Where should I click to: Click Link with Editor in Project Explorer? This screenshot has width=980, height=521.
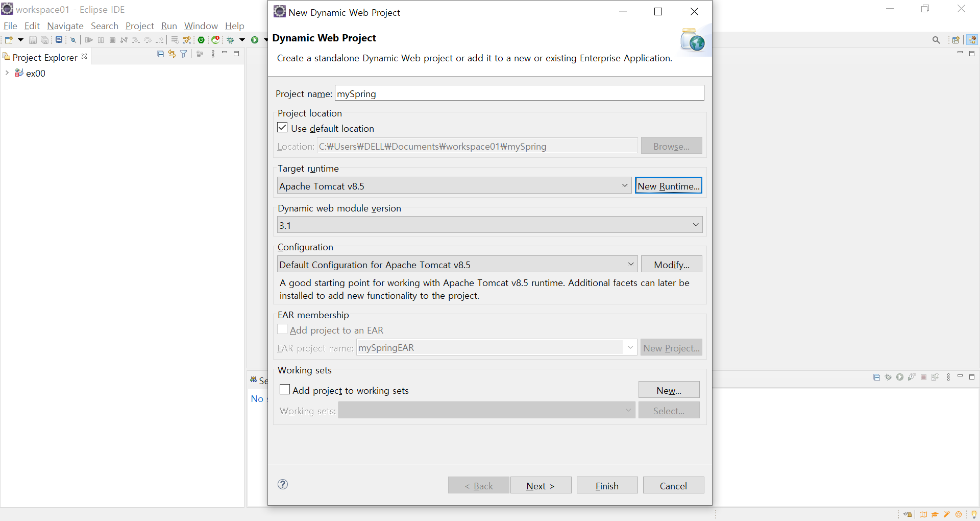tap(172, 54)
